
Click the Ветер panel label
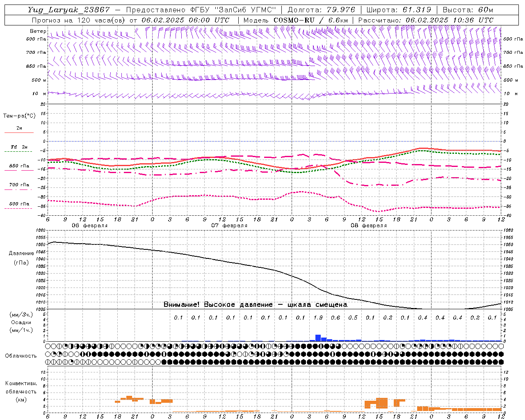point(38,31)
